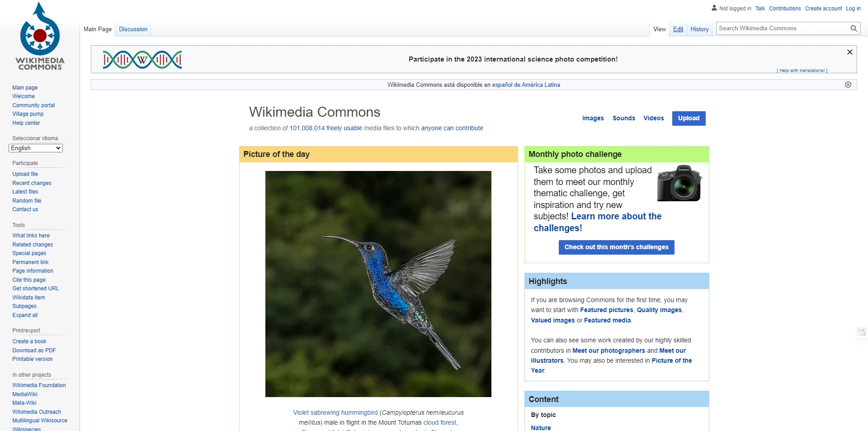Screen dimensions: 868x431
Task: Check out this month's challenges
Action: pyautogui.click(x=616, y=247)
